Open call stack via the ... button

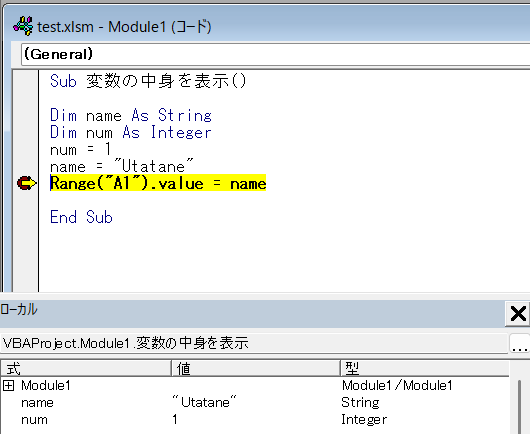[520, 344]
